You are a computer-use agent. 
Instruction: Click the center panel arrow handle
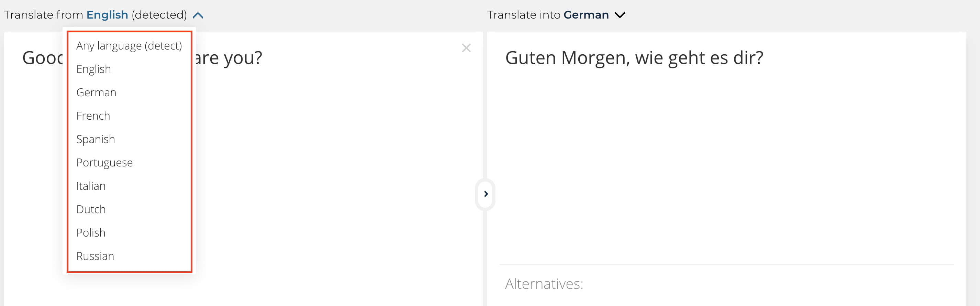(x=486, y=194)
